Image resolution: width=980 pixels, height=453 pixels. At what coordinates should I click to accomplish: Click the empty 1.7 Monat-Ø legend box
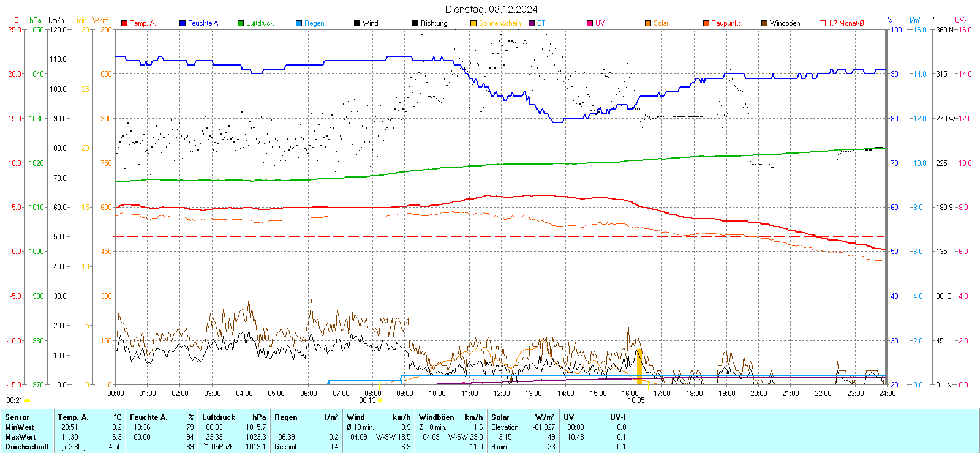point(823,23)
